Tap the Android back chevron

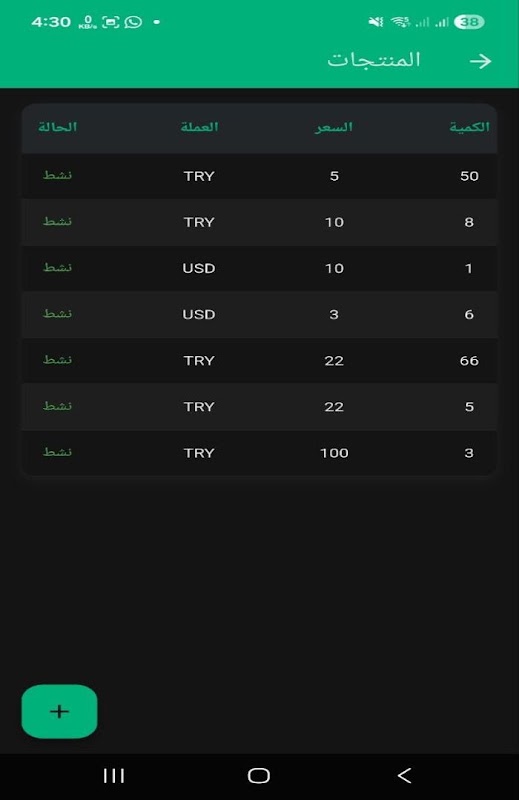[x=404, y=776]
